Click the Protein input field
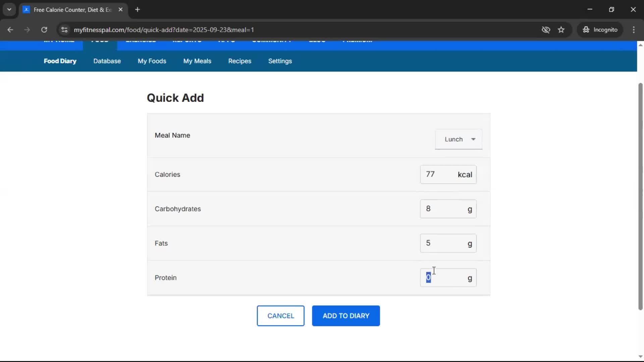The width and height of the screenshot is (644, 362). pos(448,278)
